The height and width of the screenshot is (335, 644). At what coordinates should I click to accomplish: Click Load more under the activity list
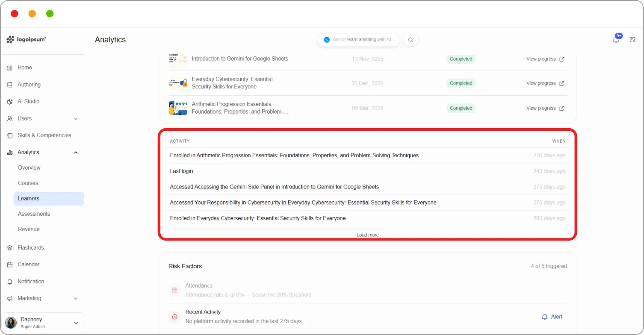pos(368,235)
